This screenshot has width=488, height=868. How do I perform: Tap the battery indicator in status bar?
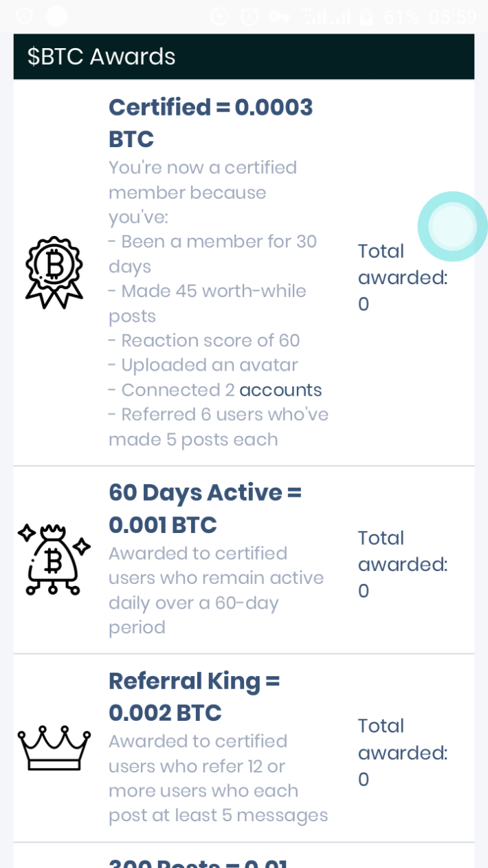pyautogui.click(x=367, y=17)
